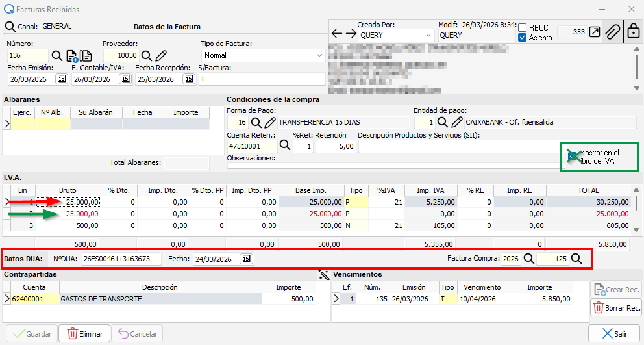Click the Canal search magnifier icon
This screenshot has height=345, width=644.
click(x=10, y=27)
